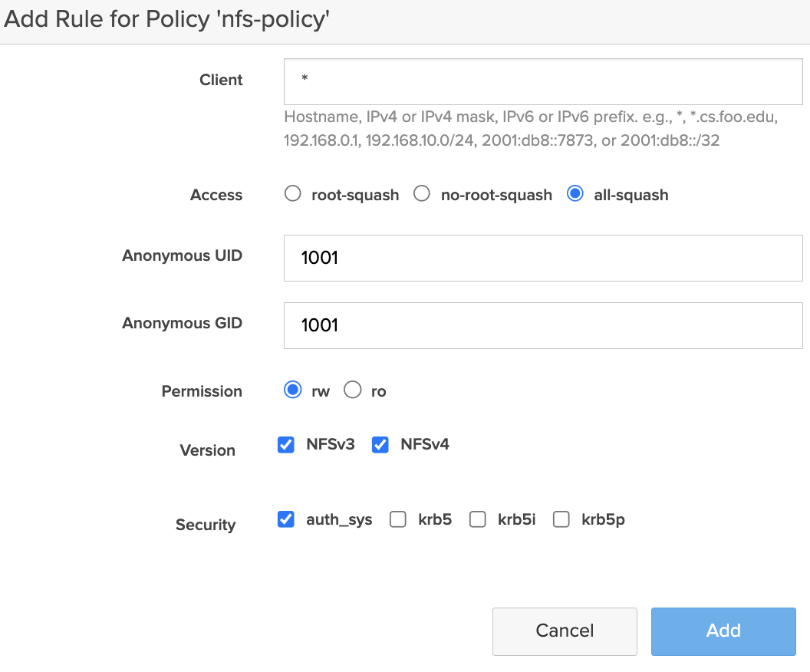Screen dimensions: 810x672
Task: Uncheck the NFSv3 version checkbox
Action: pyautogui.click(x=286, y=444)
